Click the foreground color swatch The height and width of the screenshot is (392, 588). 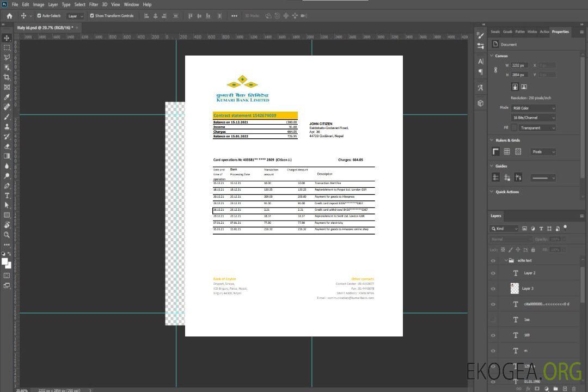coord(5,261)
